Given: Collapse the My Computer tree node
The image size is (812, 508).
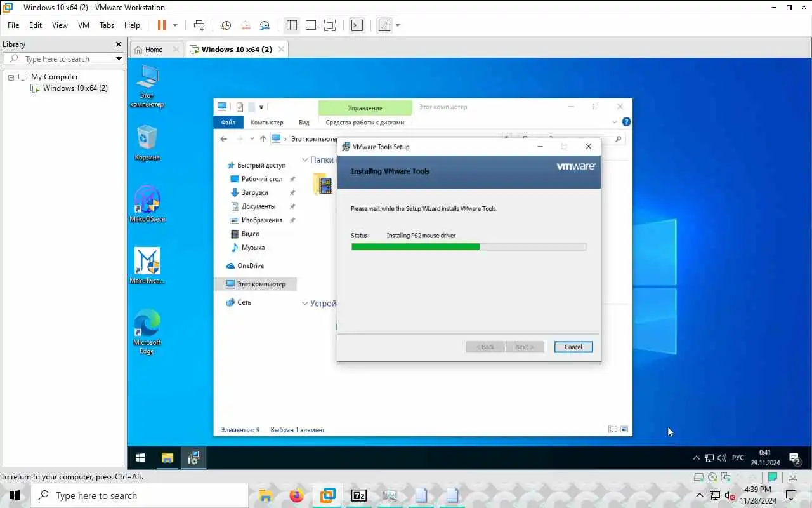Looking at the screenshot, I should coord(11,77).
